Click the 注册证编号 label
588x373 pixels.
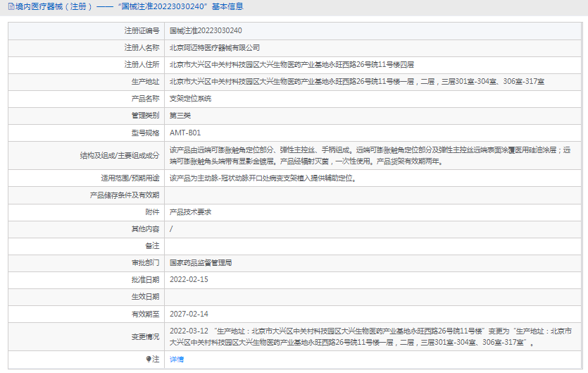tap(142, 31)
